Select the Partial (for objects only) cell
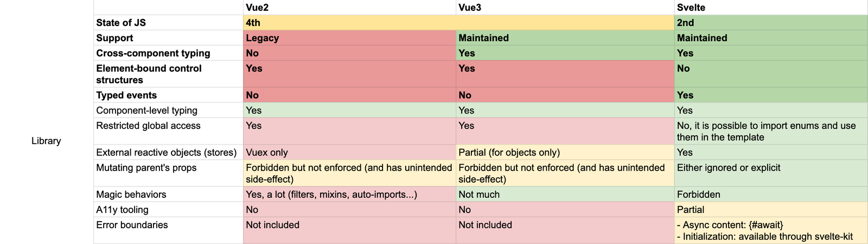Image resolution: width=868 pixels, height=244 pixels. [x=565, y=153]
